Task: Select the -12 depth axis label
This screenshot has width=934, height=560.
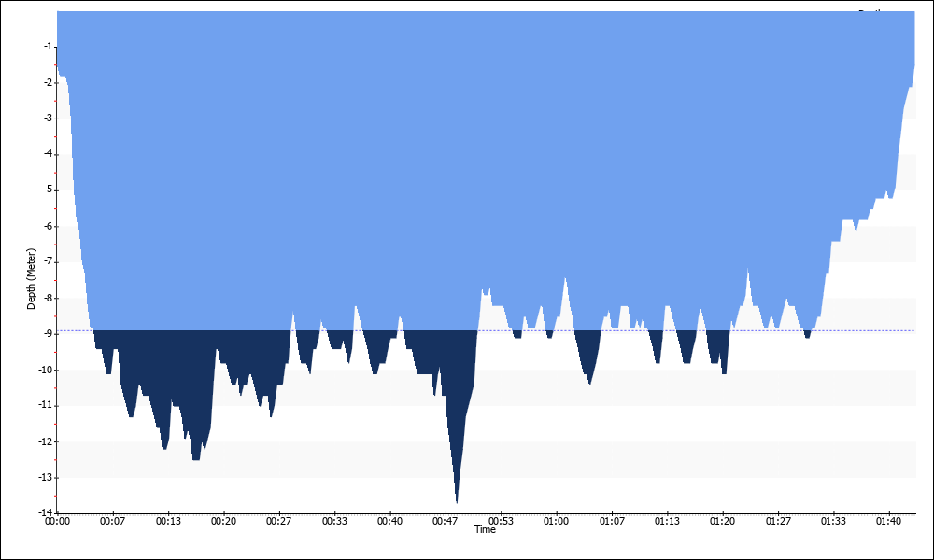Action: 47,441
